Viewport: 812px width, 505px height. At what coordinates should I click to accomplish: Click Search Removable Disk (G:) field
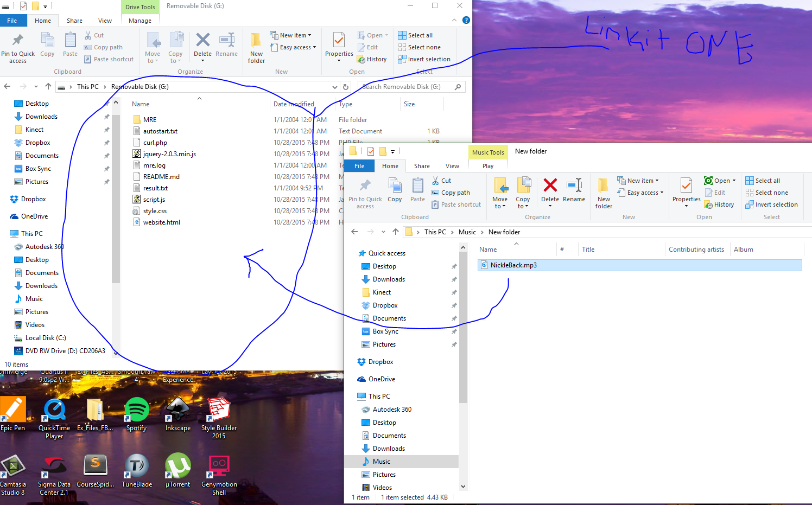(411, 87)
